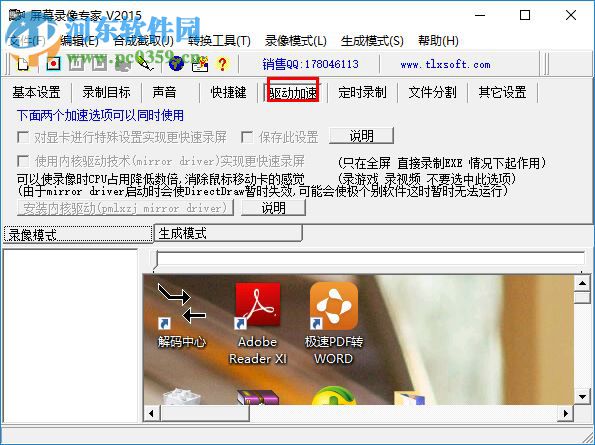Click the path input field above preview

(x=370, y=259)
